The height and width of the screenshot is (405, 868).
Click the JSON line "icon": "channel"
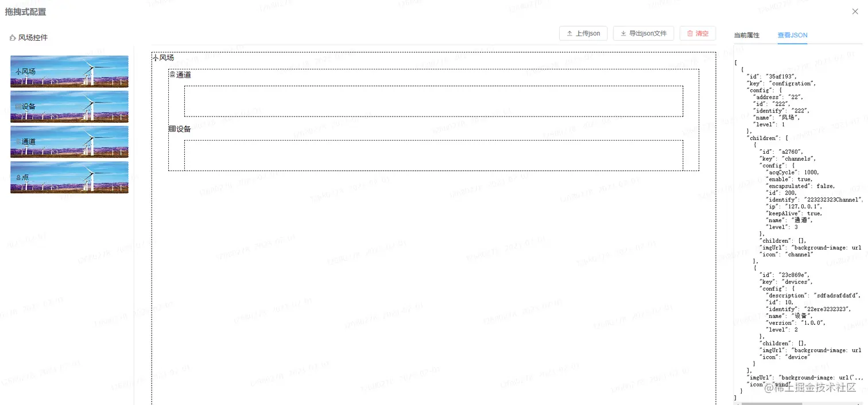point(786,254)
